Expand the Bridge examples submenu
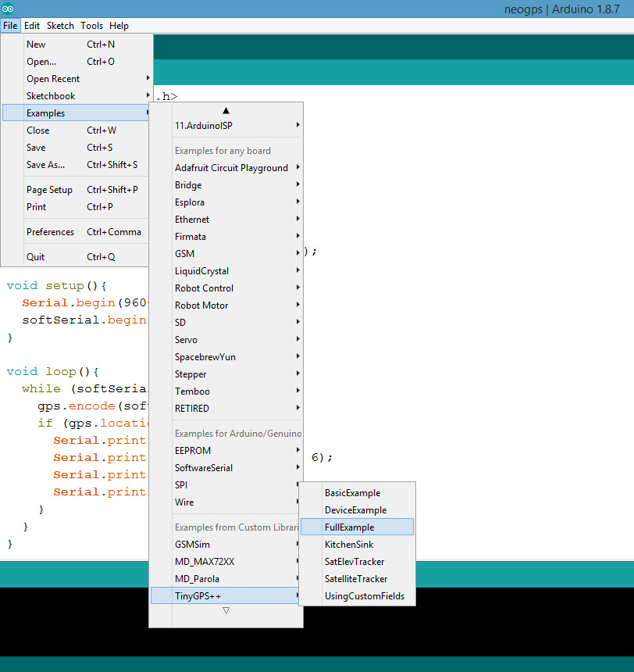Image resolution: width=634 pixels, height=672 pixels. (x=226, y=184)
